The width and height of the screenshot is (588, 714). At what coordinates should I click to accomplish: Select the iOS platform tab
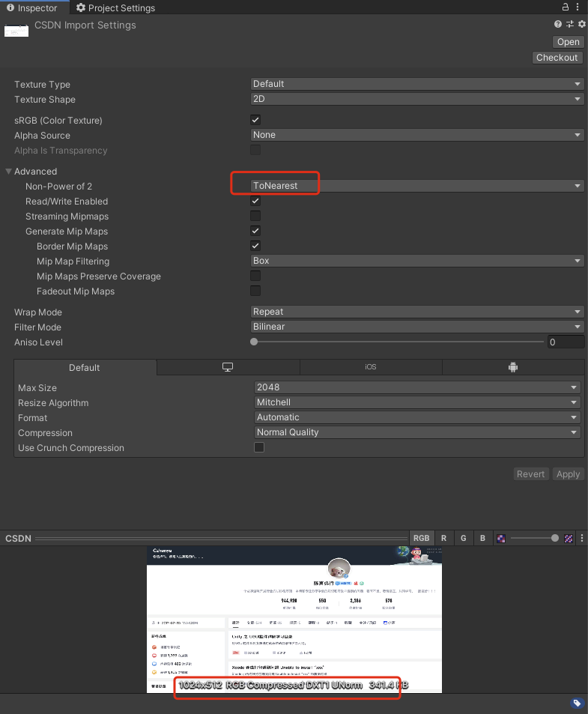point(371,367)
